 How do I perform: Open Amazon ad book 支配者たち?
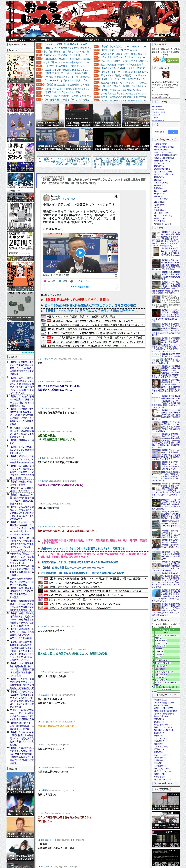(20, 187)
